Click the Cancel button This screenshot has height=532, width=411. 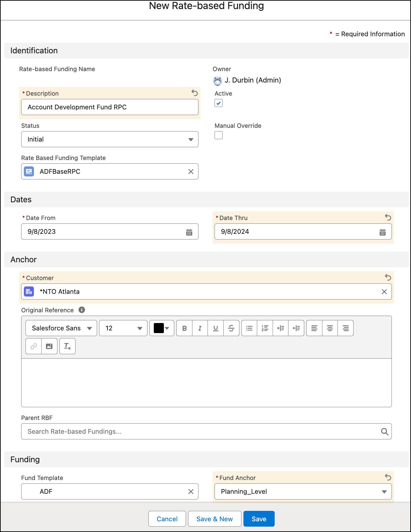tap(167, 519)
